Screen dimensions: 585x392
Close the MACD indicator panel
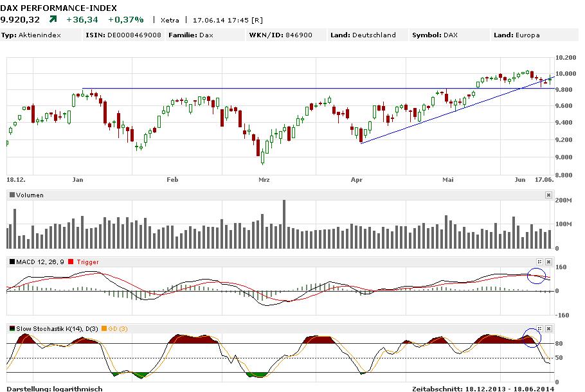pyautogui.click(x=548, y=262)
